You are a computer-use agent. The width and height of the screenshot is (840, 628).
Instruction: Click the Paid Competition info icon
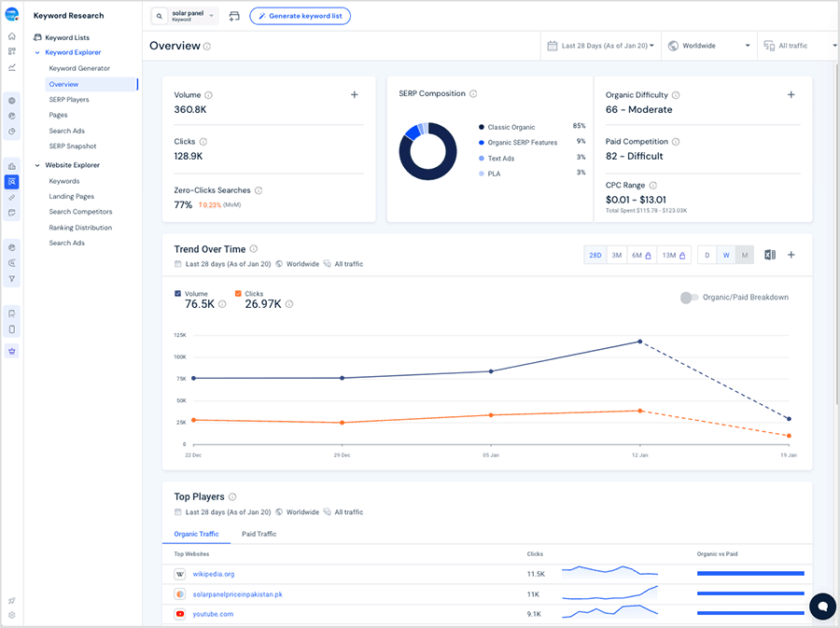coord(676,142)
